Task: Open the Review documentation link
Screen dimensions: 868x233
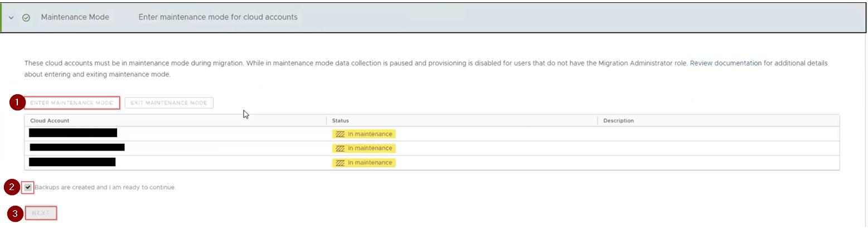Action: point(725,64)
